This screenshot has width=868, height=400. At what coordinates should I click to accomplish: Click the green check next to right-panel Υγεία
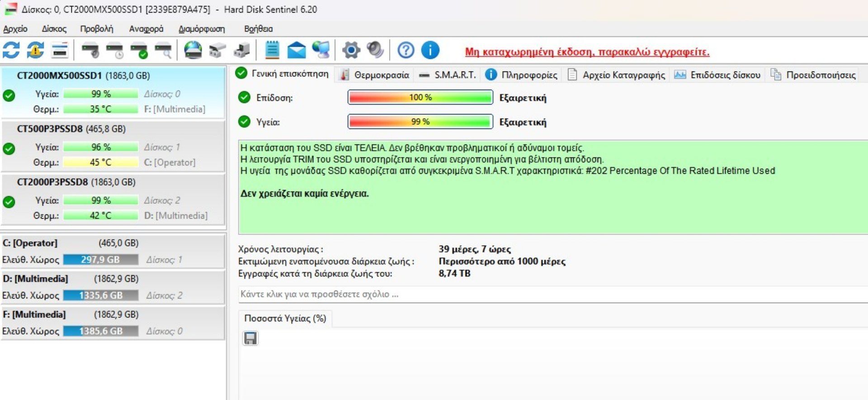click(x=244, y=122)
